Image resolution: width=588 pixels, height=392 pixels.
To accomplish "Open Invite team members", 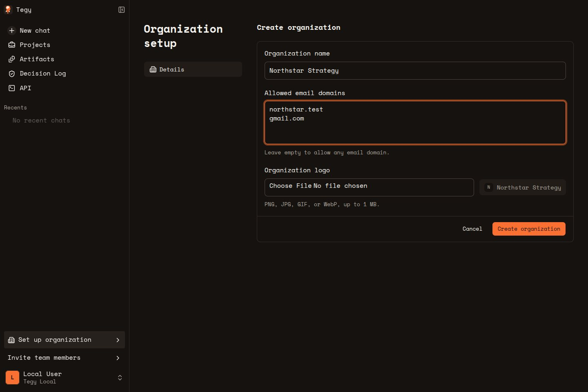I will pyautogui.click(x=65, y=358).
